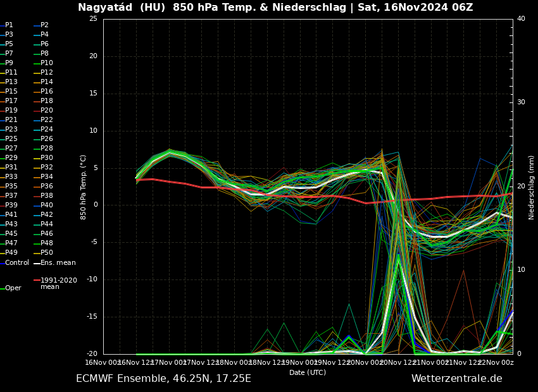Select the P12 legend entry
This screenshot has width=538, height=392.
click(47, 73)
